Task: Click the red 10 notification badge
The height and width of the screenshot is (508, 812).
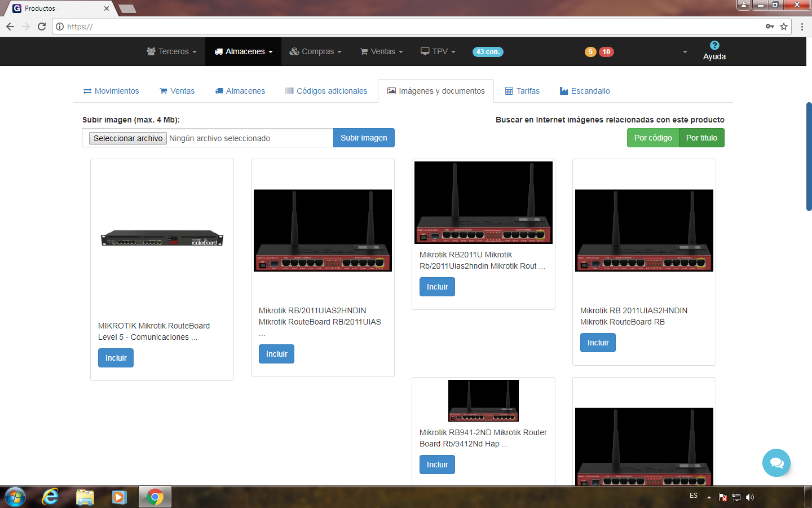Action: click(606, 52)
